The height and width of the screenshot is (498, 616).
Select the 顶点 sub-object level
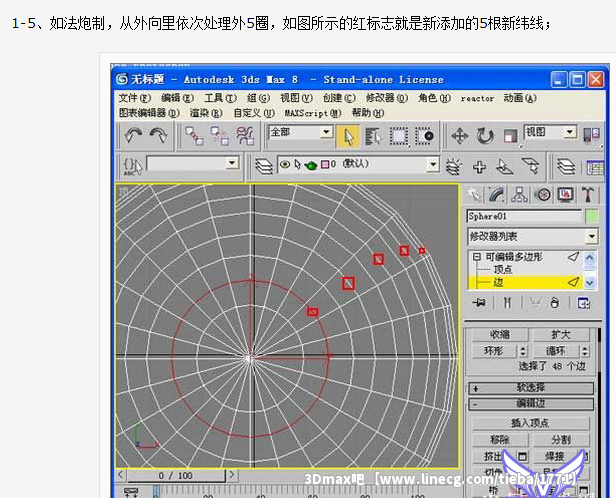pyautogui.click(x=503, y=269)
